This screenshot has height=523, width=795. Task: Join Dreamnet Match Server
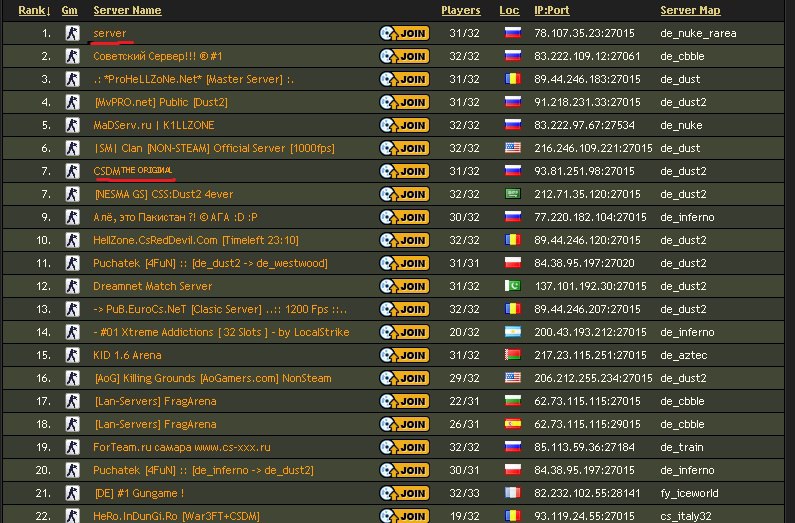pyautogui.click(x=405, y=286)
